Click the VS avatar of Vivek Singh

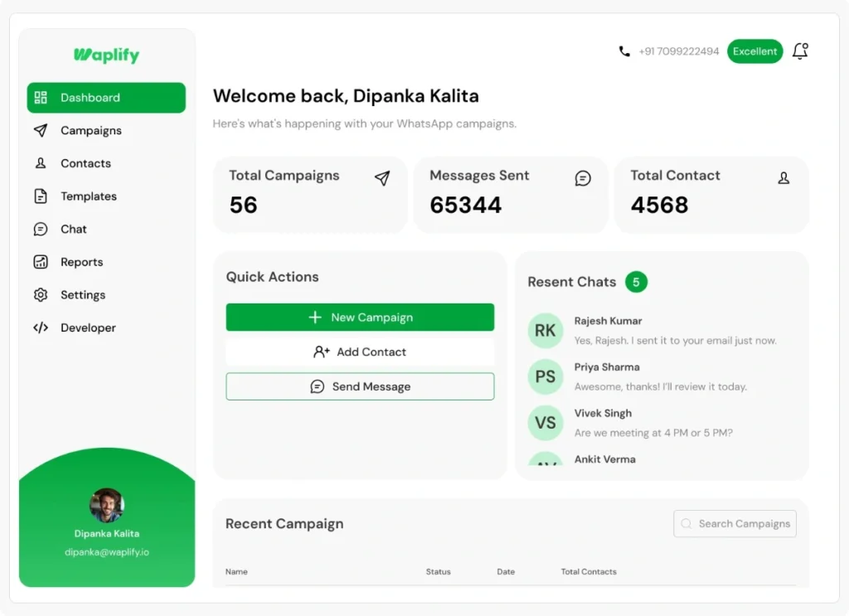click(546, 423)
